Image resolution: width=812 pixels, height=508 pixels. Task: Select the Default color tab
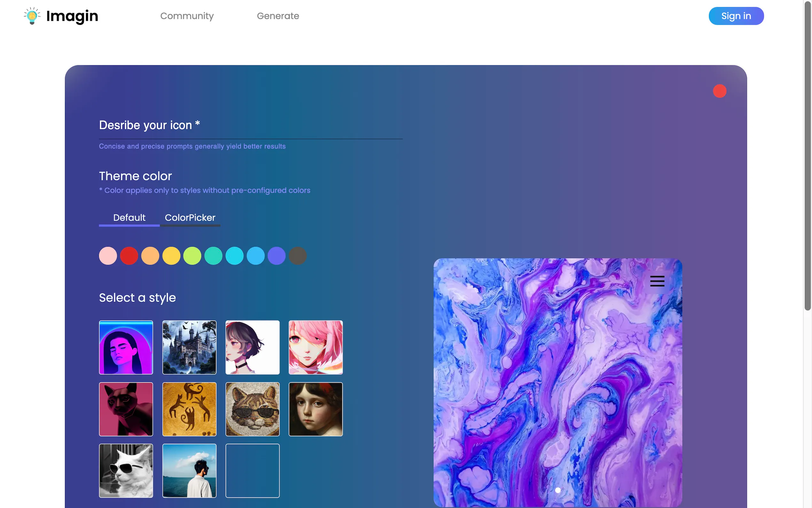point(129,218)
